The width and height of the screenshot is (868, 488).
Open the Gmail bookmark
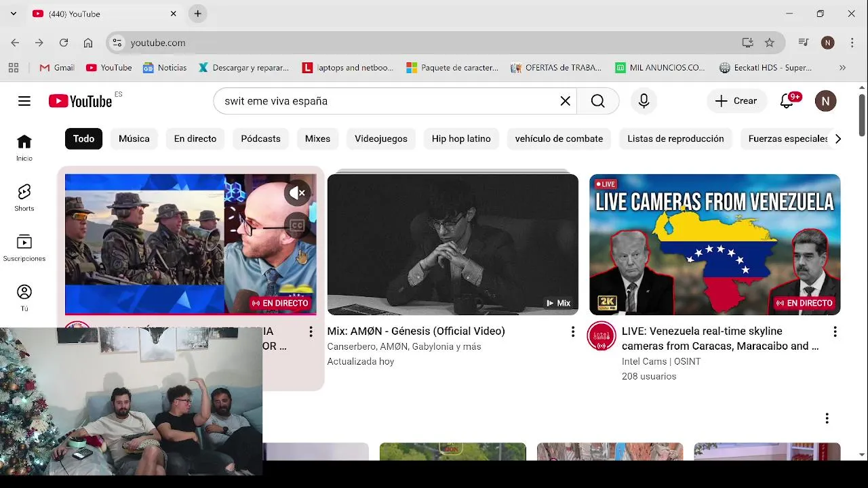tap(57, 68)
